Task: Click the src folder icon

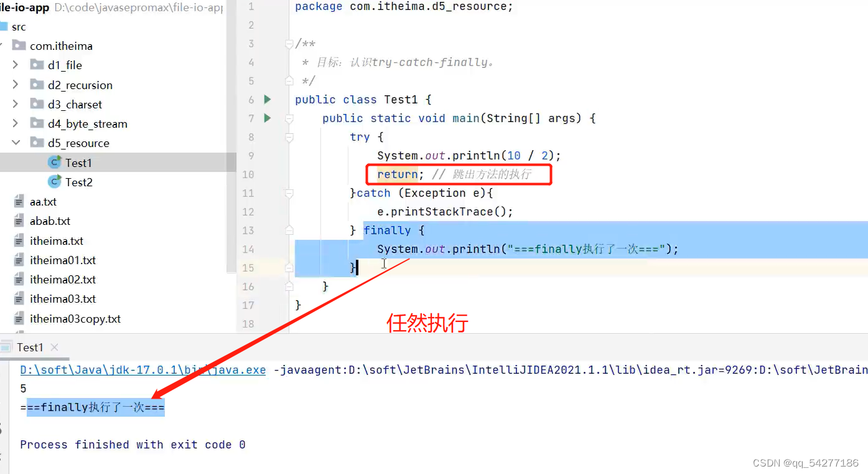Action: 3,27
